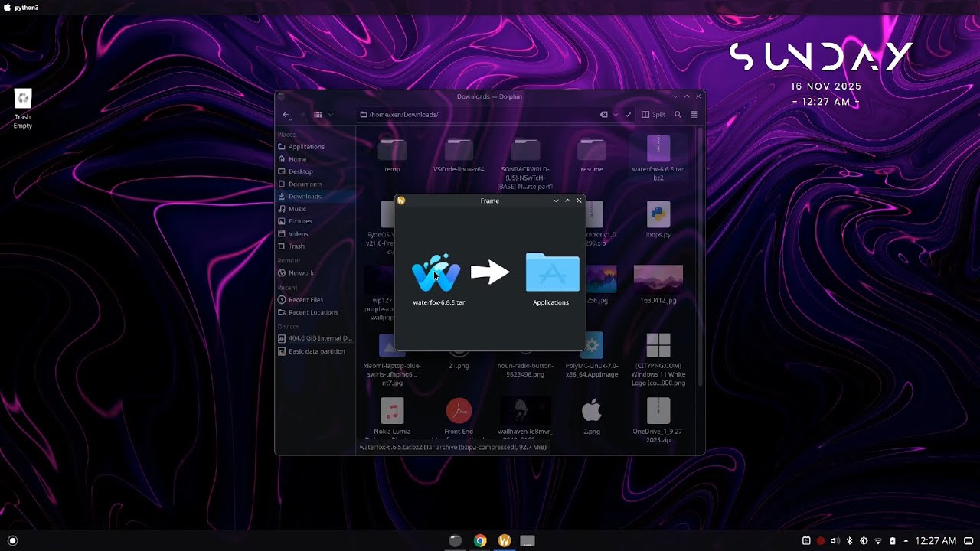
Task: Open the launcher button at bottom-left of taskbar
Action: pyautogui.click(x=12, y=540)
